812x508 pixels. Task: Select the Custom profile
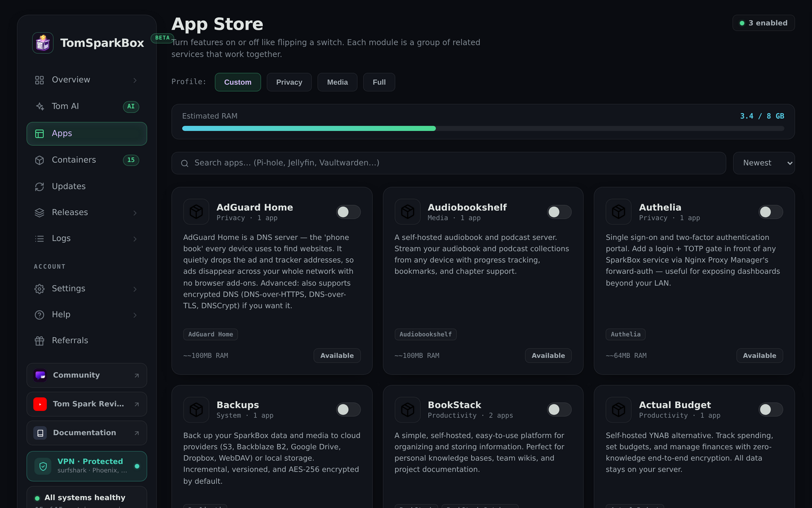point(238,82)
